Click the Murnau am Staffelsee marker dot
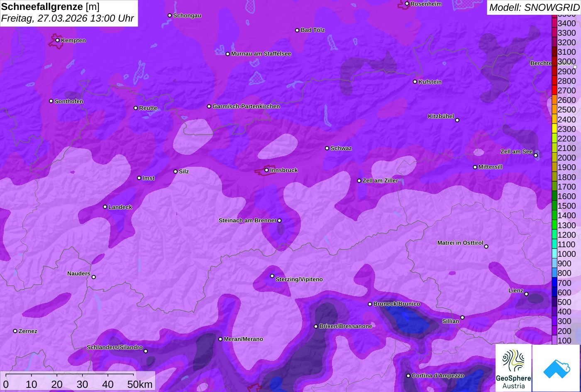The image size is (581, 392). 227,54
